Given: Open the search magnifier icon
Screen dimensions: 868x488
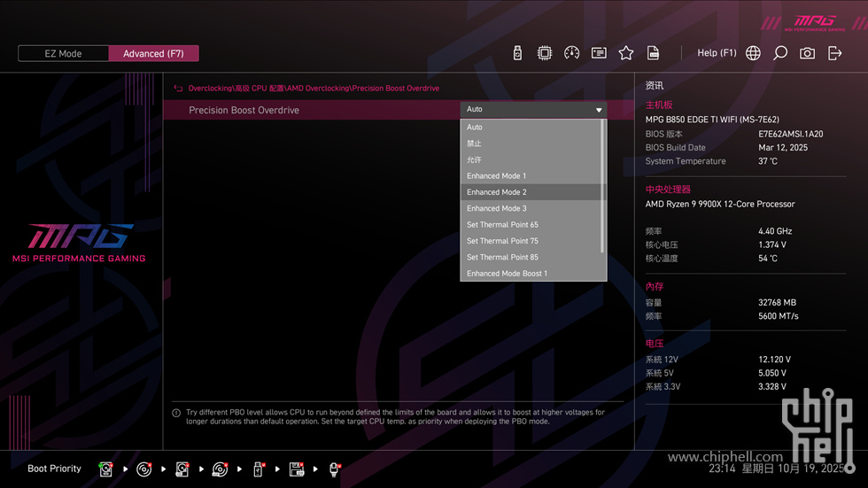Looking at the screenshot, I should 780,53.
